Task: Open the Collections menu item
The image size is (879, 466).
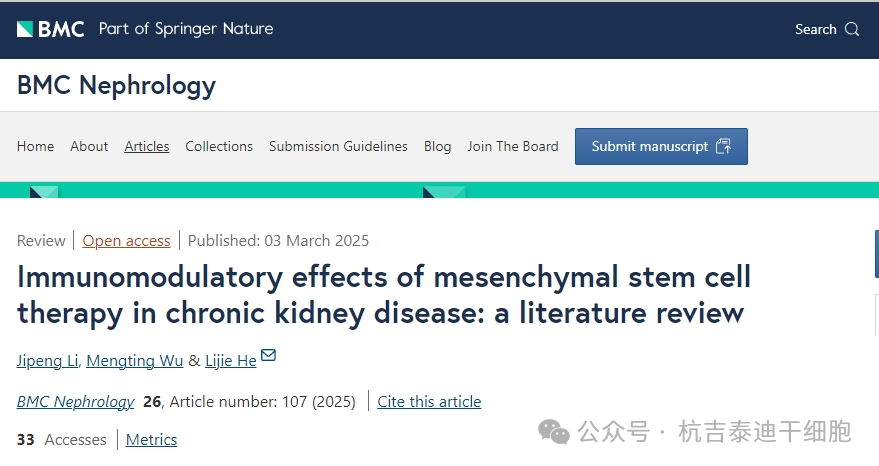Action: [x=219, y=146]
